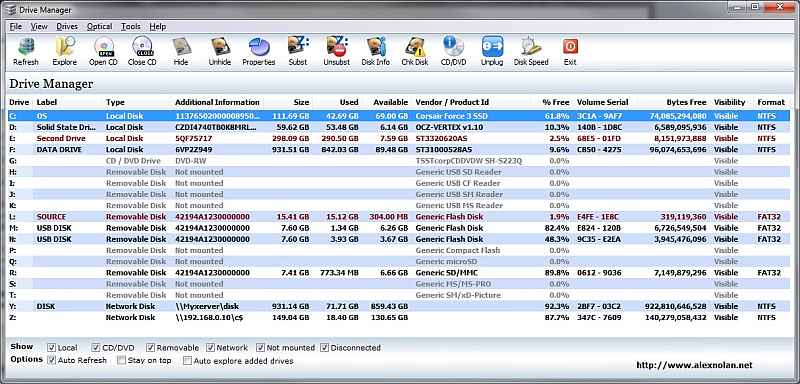The width and height of the screenshot is (800, 384).
Task: Enable Auto explore added drives
Action: pos(188,361)
